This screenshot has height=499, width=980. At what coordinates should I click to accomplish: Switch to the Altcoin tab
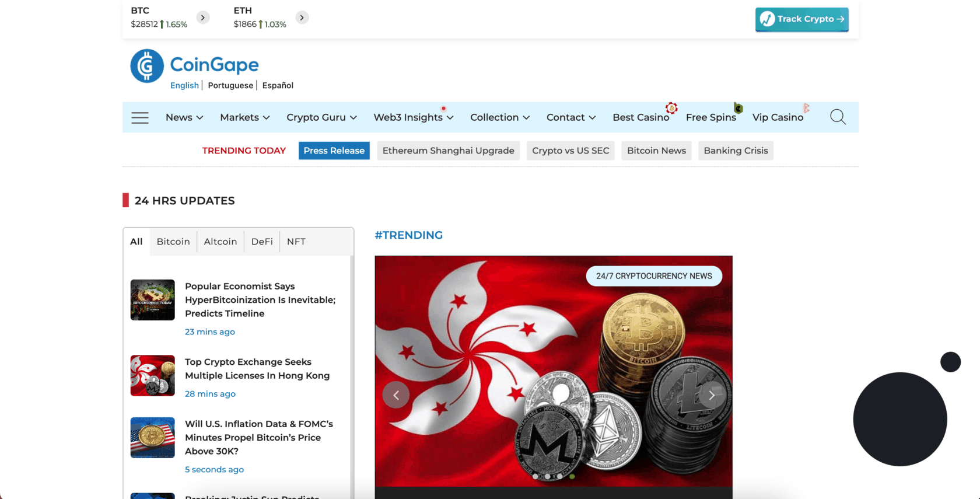point(220,242)
